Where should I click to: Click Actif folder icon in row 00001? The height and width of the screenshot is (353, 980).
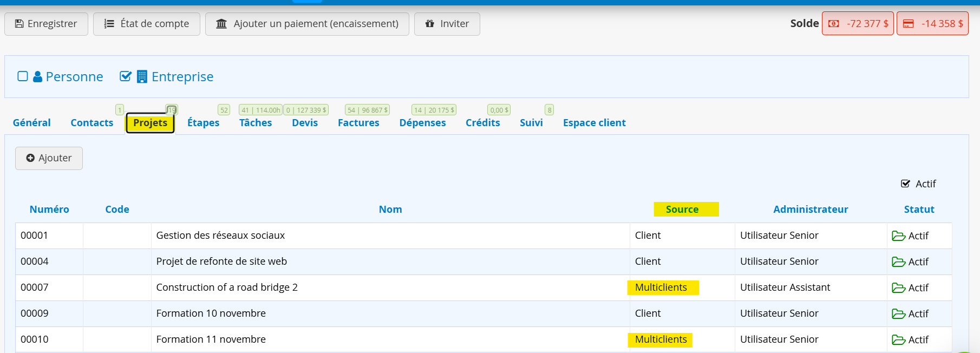point(899,236)
